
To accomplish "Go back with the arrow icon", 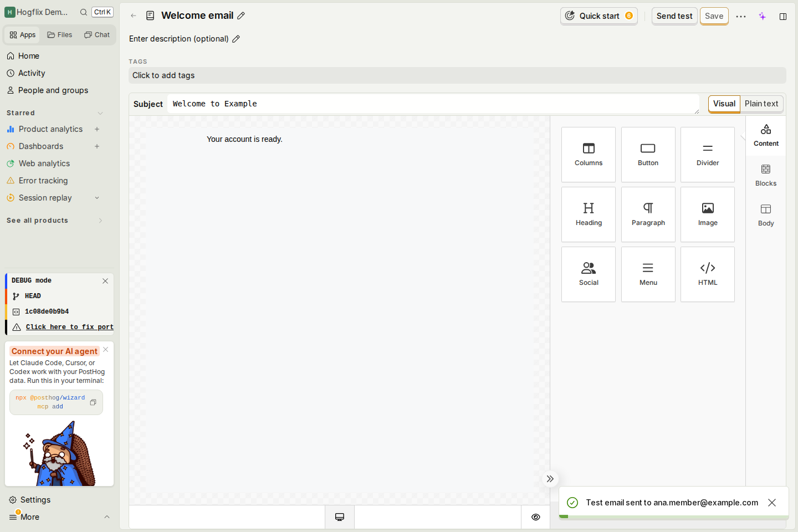I will coord(134,16).
